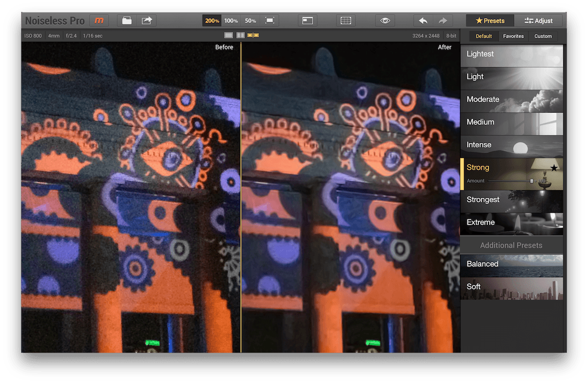Fit image to screen icon
Viewport: 588px width, 383px height.
(x=269, y=21)
